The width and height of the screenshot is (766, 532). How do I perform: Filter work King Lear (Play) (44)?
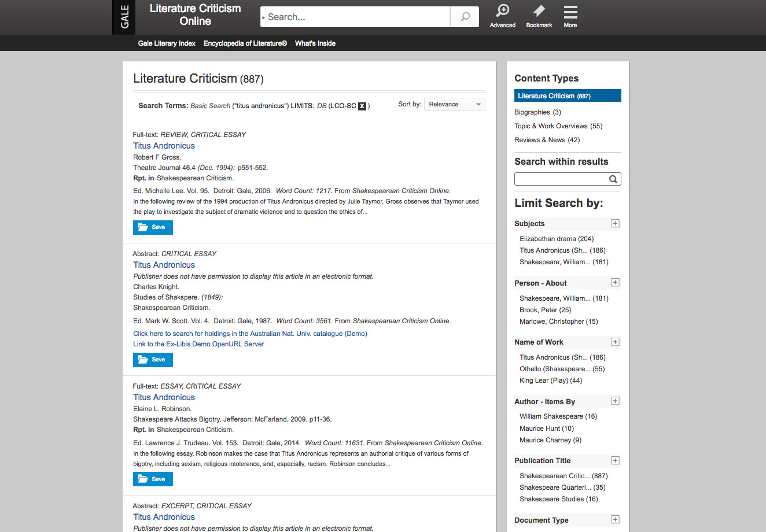coord(551,380)
